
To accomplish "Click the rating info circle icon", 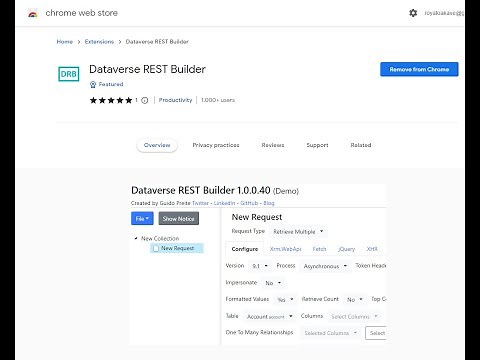I will pyautogui.click(x=145, y=100).
